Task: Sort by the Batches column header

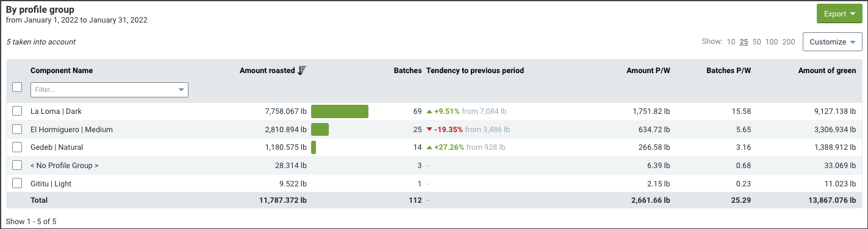Action: [407, 71]
